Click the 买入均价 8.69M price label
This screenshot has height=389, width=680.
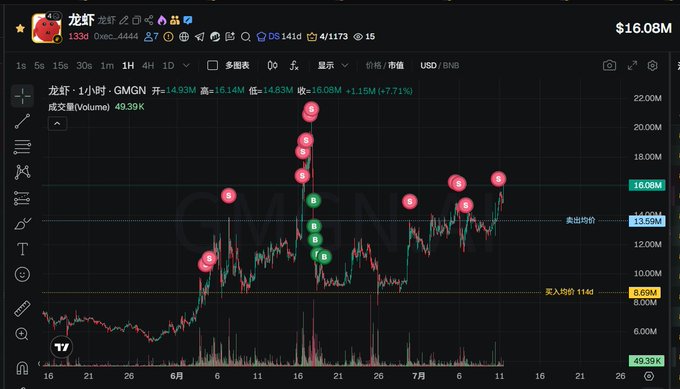(645, 293)
